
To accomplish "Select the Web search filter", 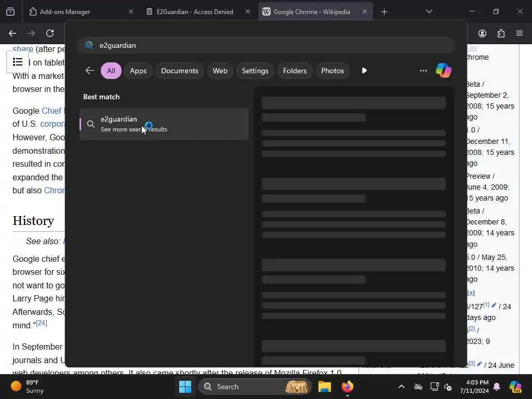I will point(220,71).
